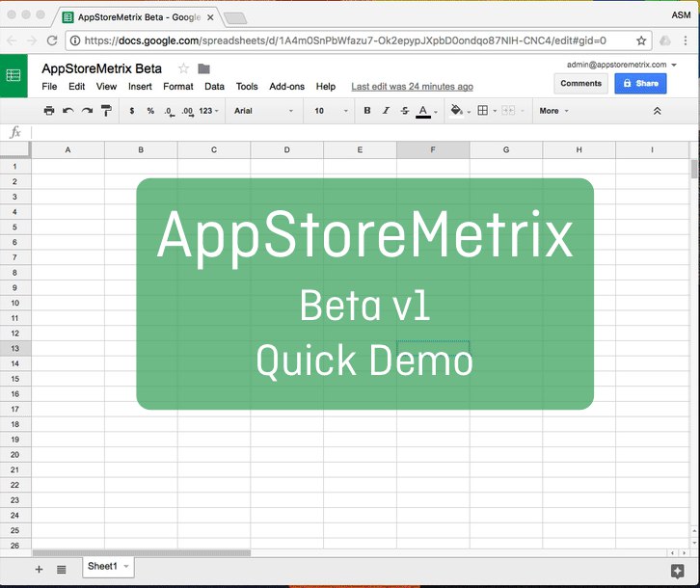Open the fill color bucket
Viewport: 700px width, 588px height.
[x=456, y=110]
